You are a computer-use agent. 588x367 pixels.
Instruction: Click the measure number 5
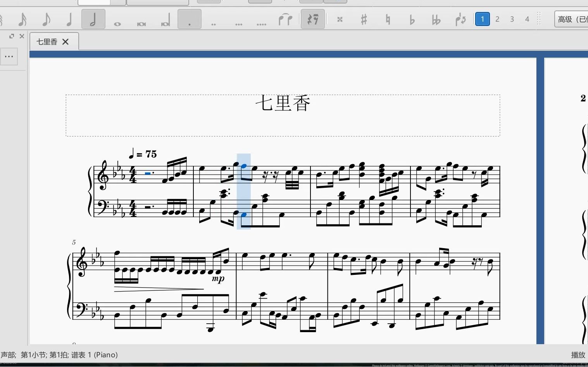[74, 242]
